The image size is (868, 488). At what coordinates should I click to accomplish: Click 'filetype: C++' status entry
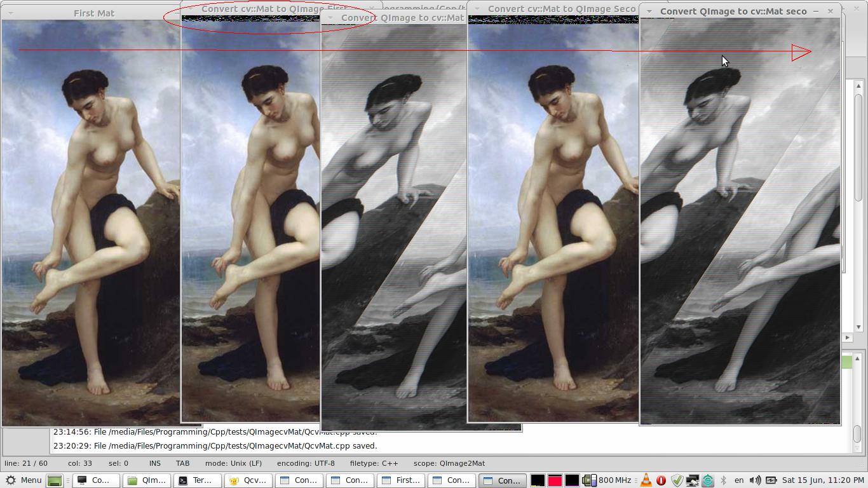click(x=374, y=463)
